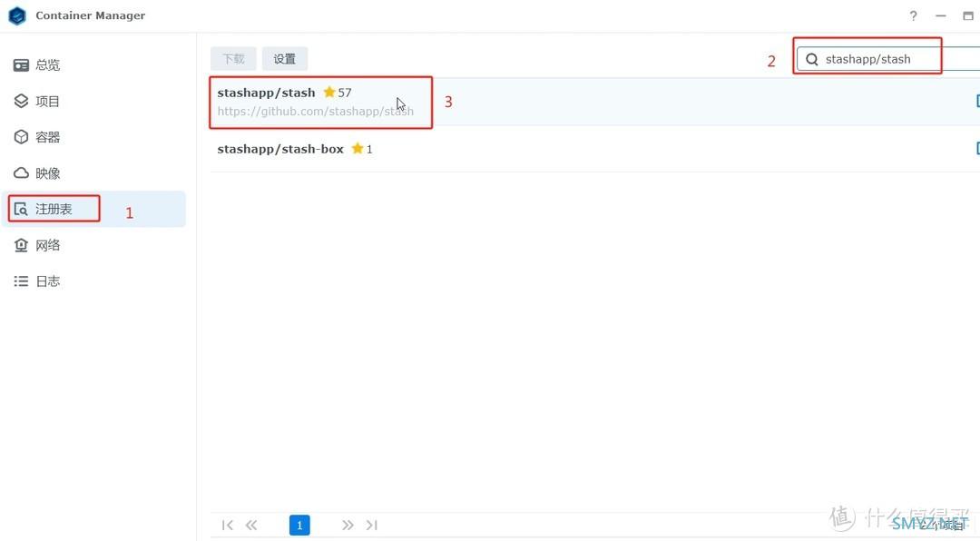Click the 下载 download button
980x541 pixels.
[233, 59]
